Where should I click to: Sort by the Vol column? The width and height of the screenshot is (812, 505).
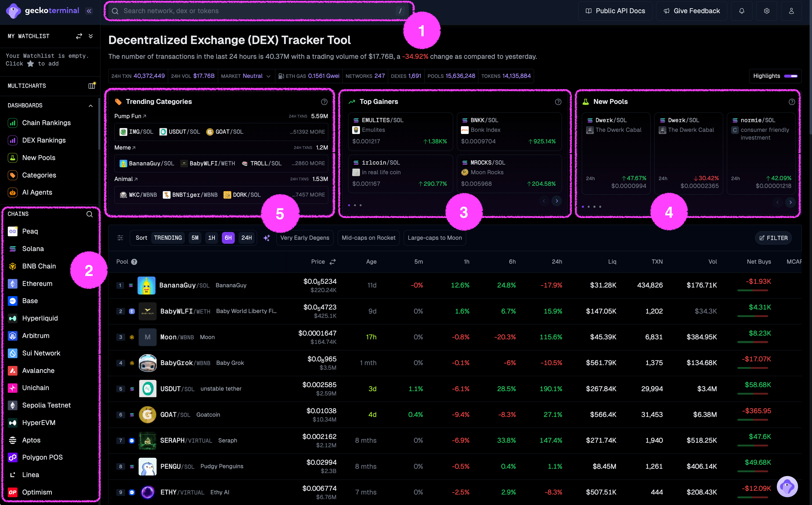coord(712,262)
